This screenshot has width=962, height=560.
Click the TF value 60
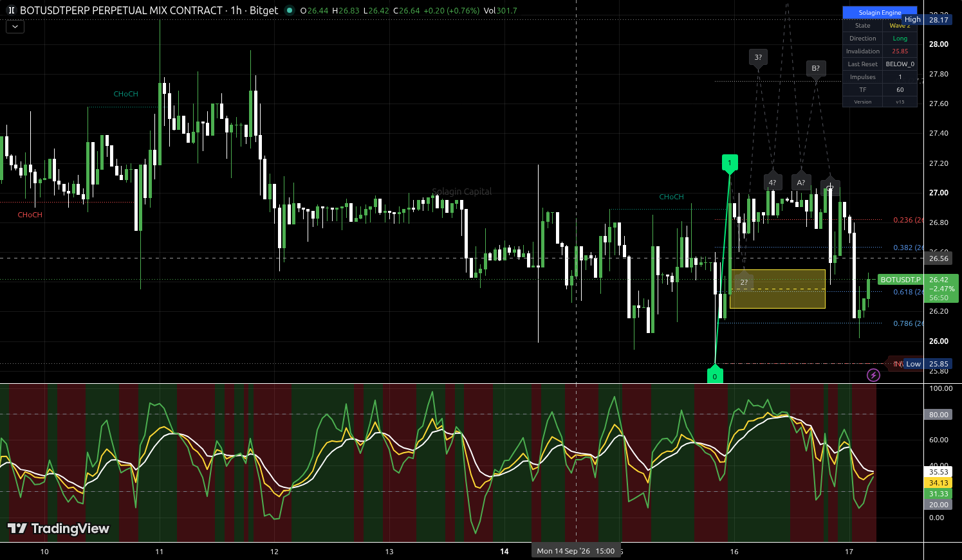(900, 90)
